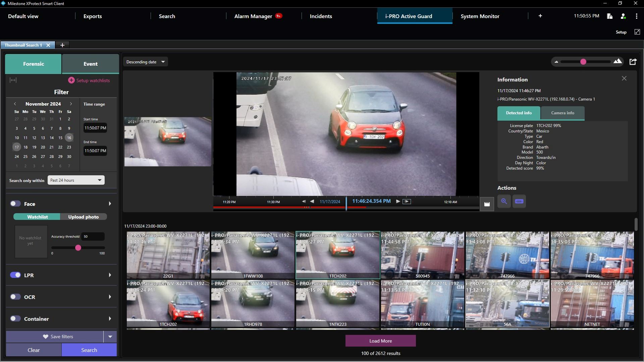Image resolution: width=644 pixels, height=362 pixels.
Task: Click the Search button in filters
Action: [x=89, y=350]
